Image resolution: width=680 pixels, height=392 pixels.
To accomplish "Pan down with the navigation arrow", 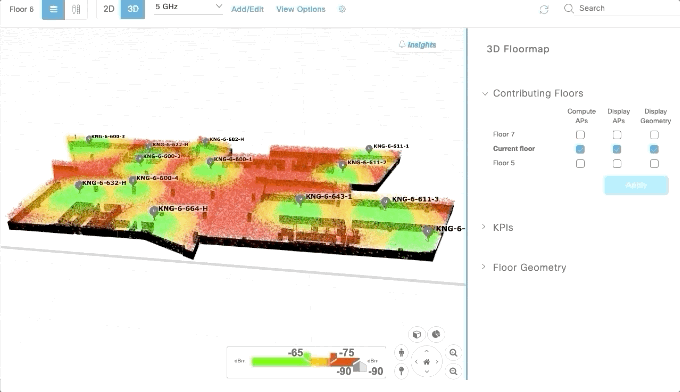I will point(426,372).
